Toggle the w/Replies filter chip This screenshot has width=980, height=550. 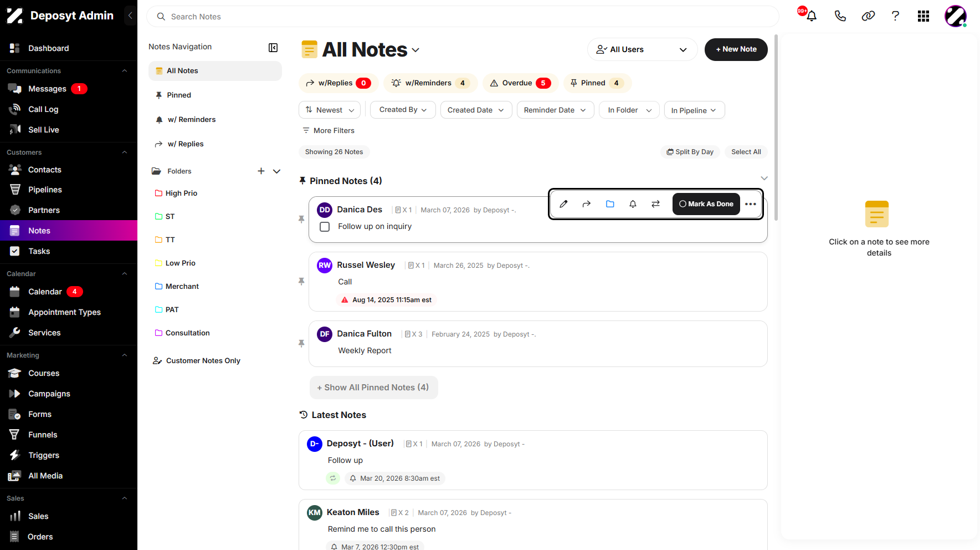[338, 83]
